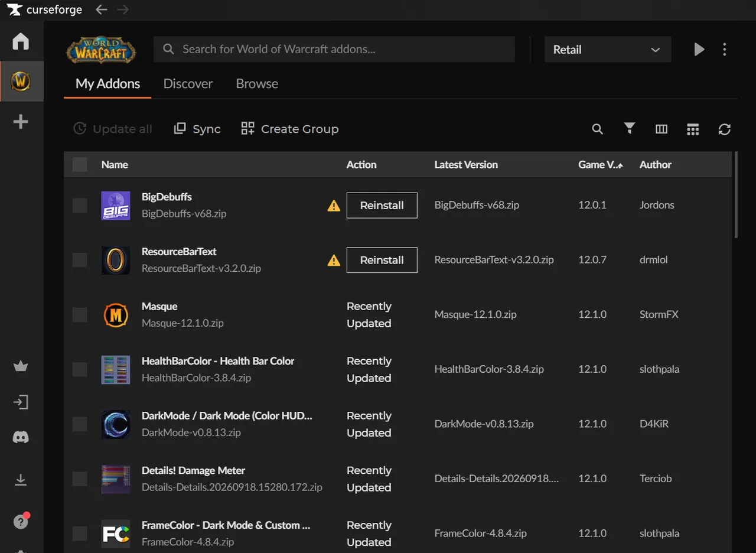Click the DarkMode addon thumbnail
This screenshot has width=756, height=553.
pos(116,424)
